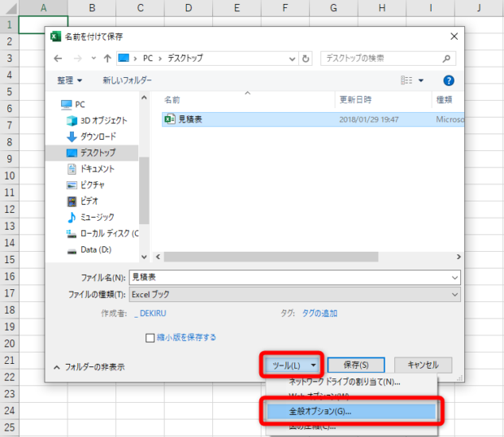The image size is (504, 437).
Task: Open the ミュージック folder
Action: click(91, 218)
